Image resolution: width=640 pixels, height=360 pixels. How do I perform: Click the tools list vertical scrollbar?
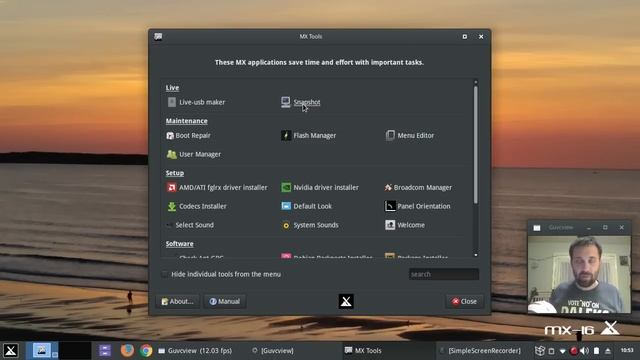click(x=476, y=144)
